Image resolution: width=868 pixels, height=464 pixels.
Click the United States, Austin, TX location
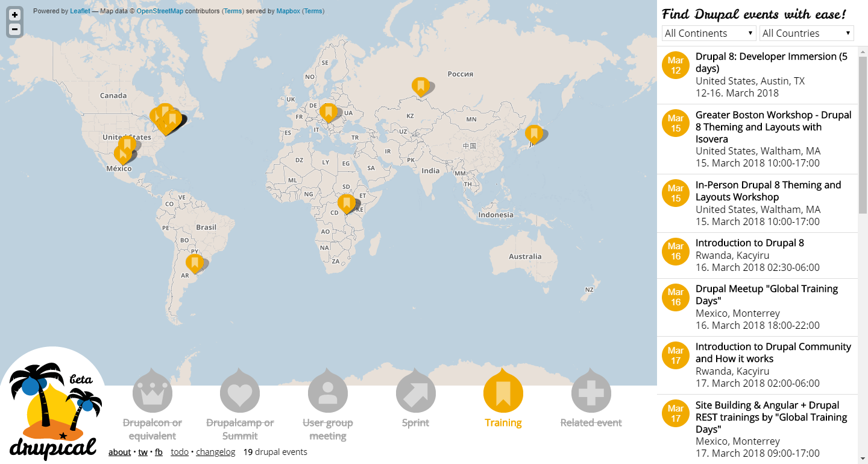750,81
